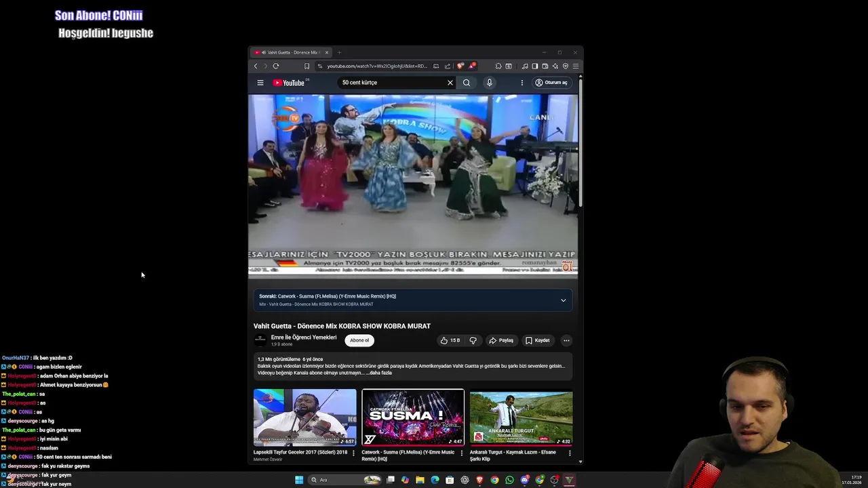Open OBS Studio from taskbar
The height and width of the screenshot is (488, 868).
click(554, 480)
